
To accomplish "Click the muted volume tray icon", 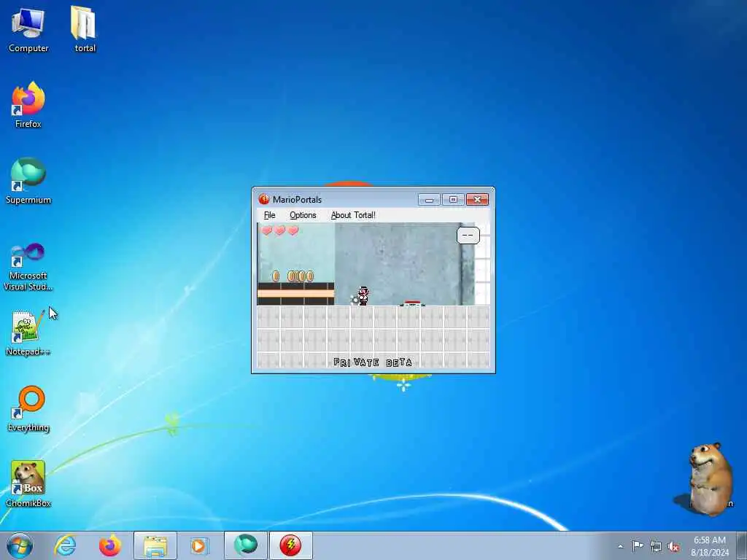I will (x=673, y=546).
